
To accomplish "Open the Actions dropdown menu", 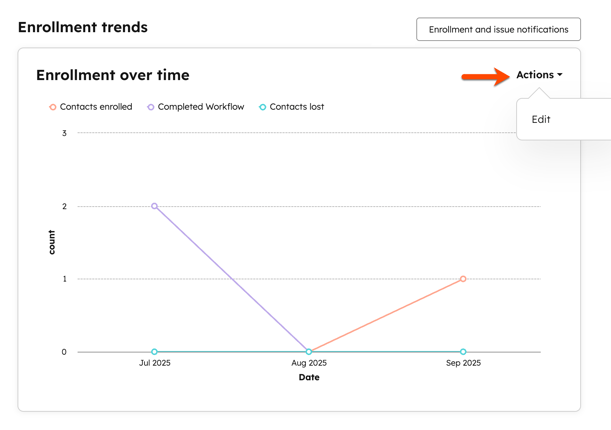I will 539,75.
